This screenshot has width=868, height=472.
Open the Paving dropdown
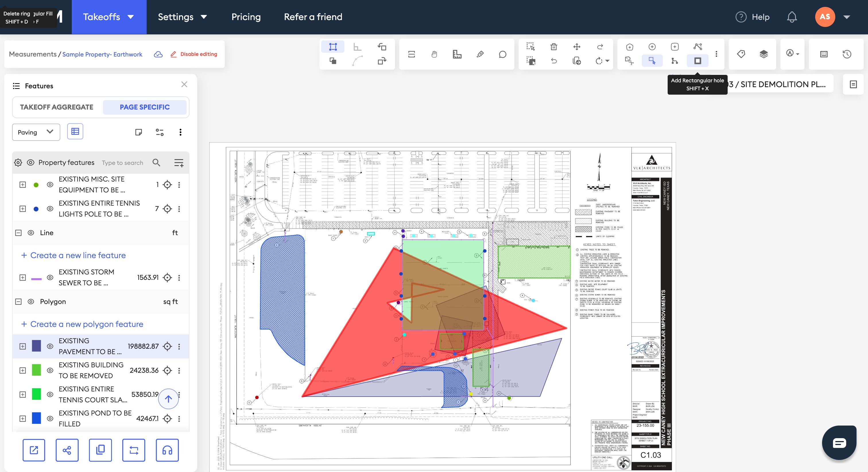36,132
